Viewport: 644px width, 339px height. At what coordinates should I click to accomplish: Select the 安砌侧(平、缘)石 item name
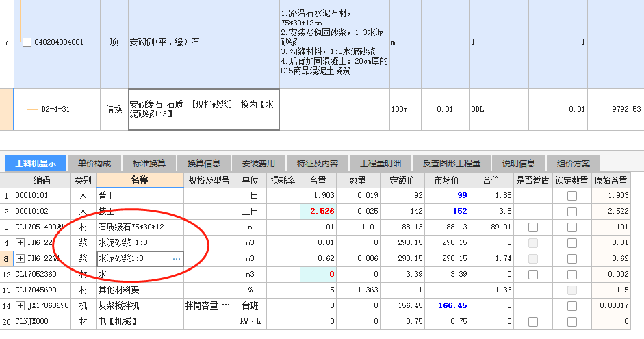[165, 42]
